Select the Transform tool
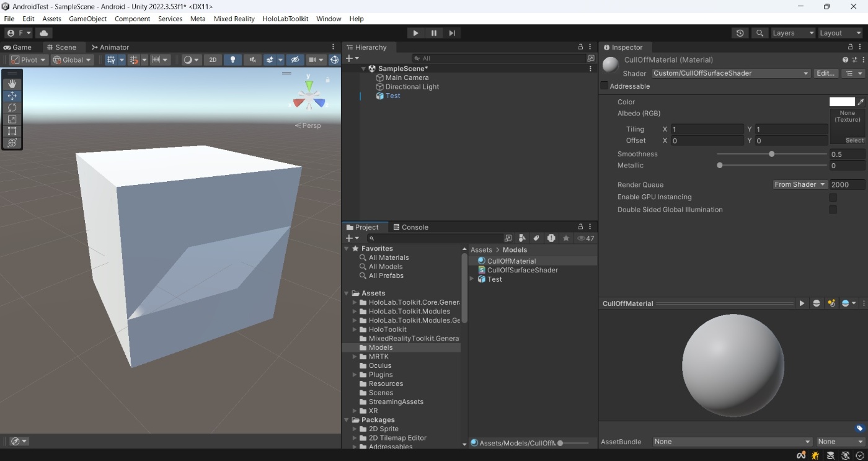The image size is (868, 461). click(12, 143)
